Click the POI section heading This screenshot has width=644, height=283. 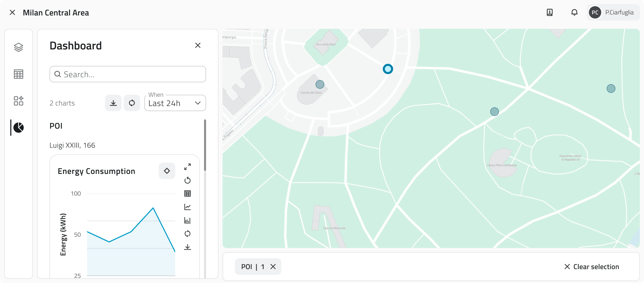click(x=56, y=126)
